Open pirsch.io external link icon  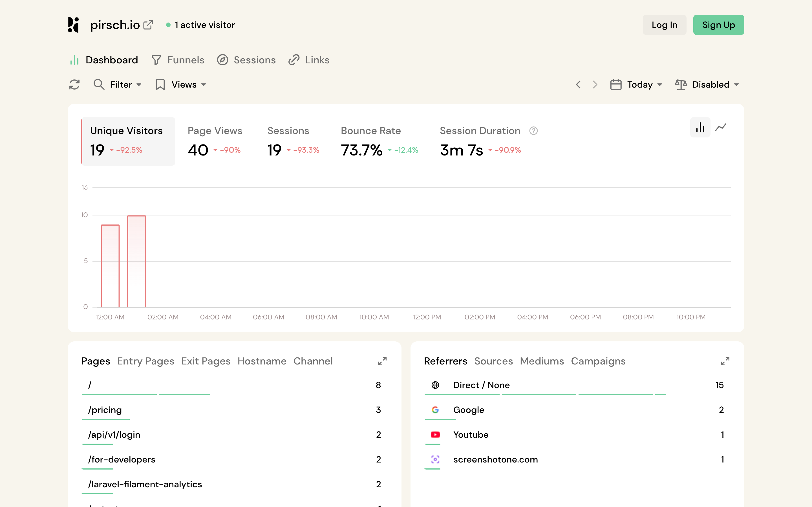click(x=148, y=25)
